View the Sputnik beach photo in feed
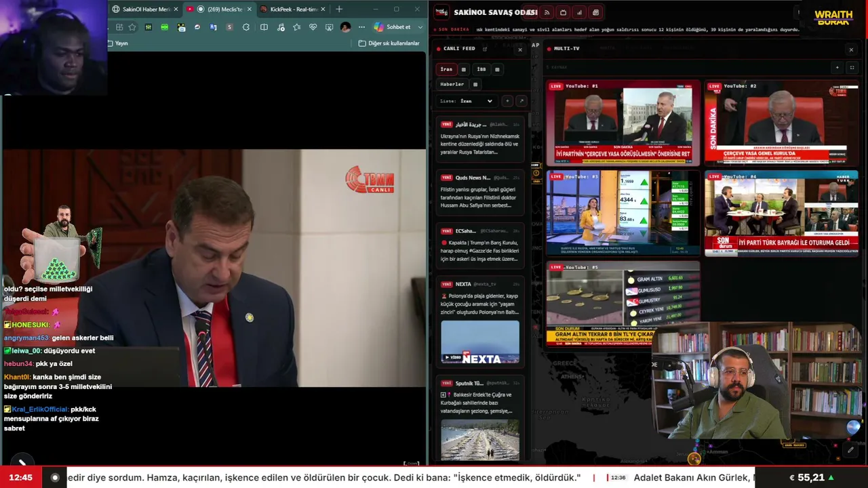This screenshot has width=868, height=488. pyautogui.click(x=480, y=440)
